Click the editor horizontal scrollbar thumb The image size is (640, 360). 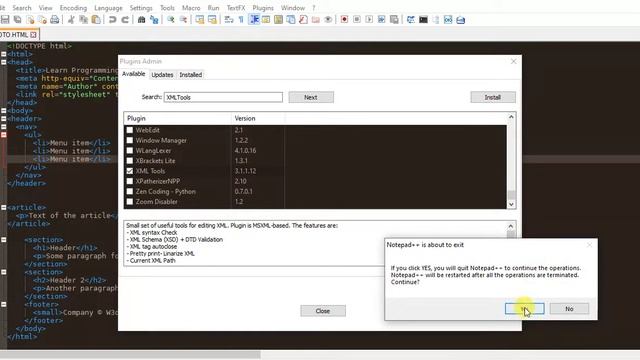[130, 355]
